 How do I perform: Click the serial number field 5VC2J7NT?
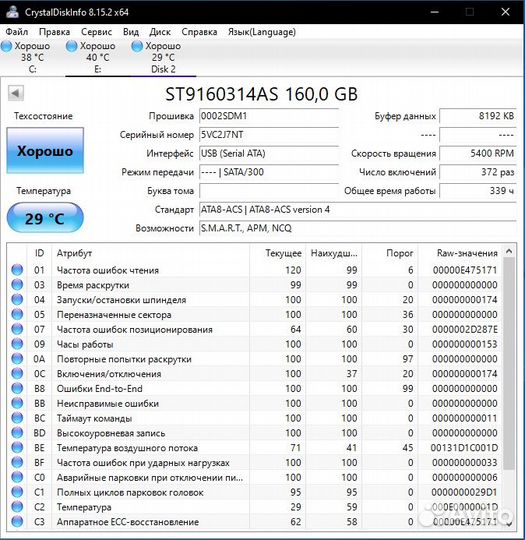[269, 135]
